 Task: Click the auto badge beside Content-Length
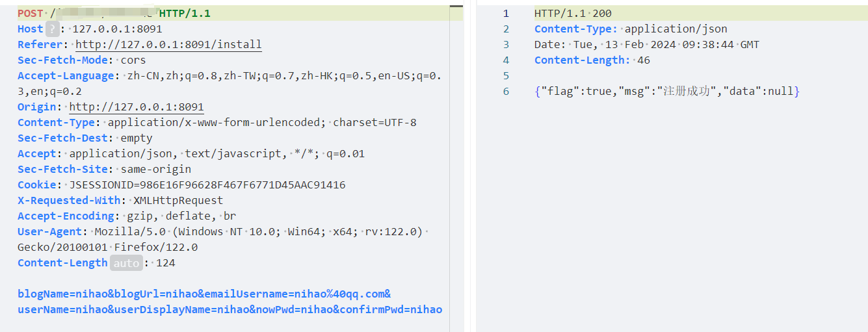coord(125,262)
